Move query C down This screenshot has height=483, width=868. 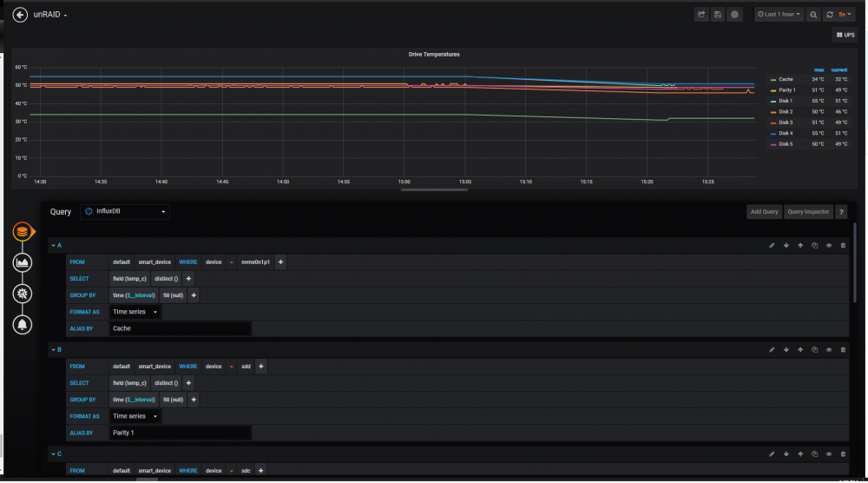786,453
